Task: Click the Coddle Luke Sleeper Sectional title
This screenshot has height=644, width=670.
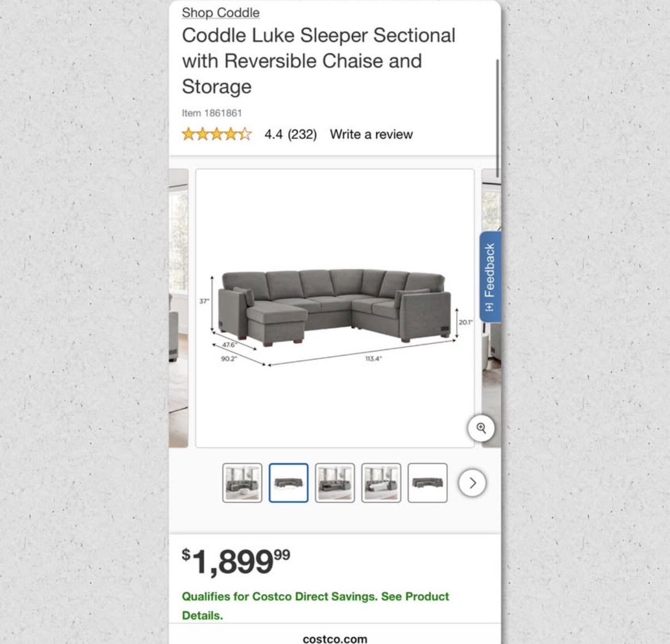Action: click(x=318, y=61)
